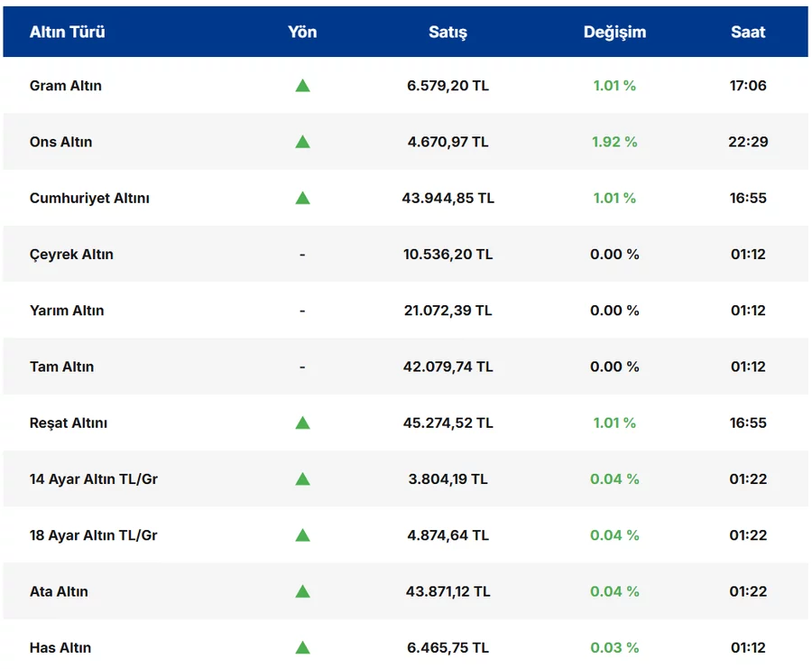Open the Gram Altın row label
This screenshot has width=812, height=669.
pyautogui.click(x=66, y=86)
